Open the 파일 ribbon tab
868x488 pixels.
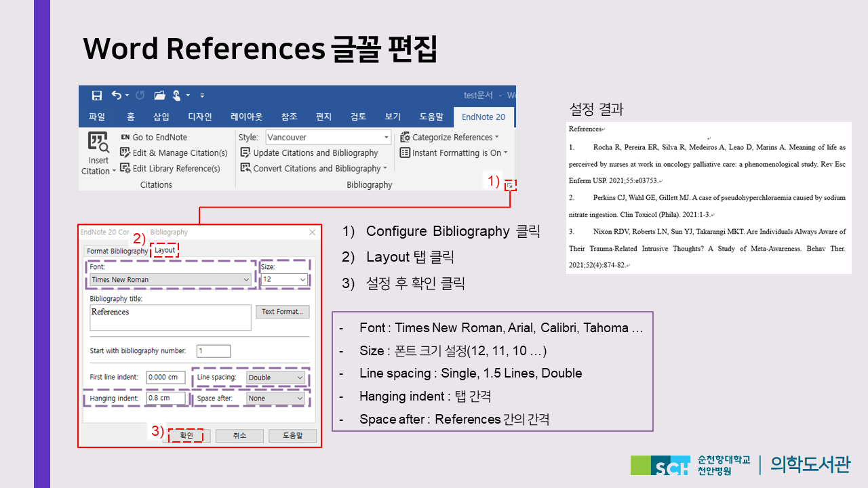click(97, 117)
